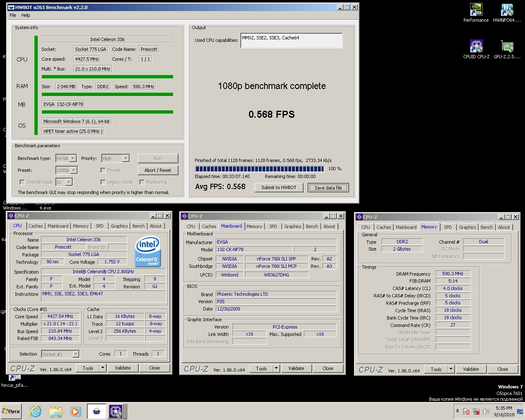Toggle the Pmode checkbox
Image resolution: width=525 pixels, height=420 pixels.
pos(103,170)
